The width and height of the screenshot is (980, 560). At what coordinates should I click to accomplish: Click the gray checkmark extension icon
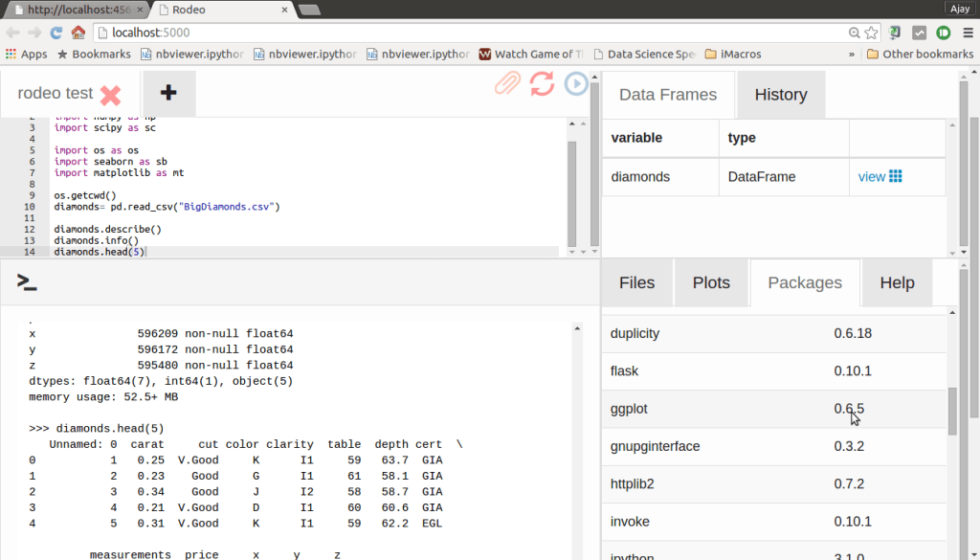(x=919, y=33)
